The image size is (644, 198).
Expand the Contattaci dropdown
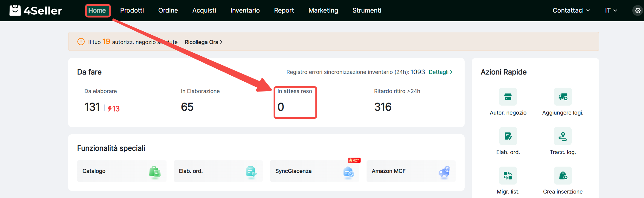pyautogui.click(x=571, y=10)
